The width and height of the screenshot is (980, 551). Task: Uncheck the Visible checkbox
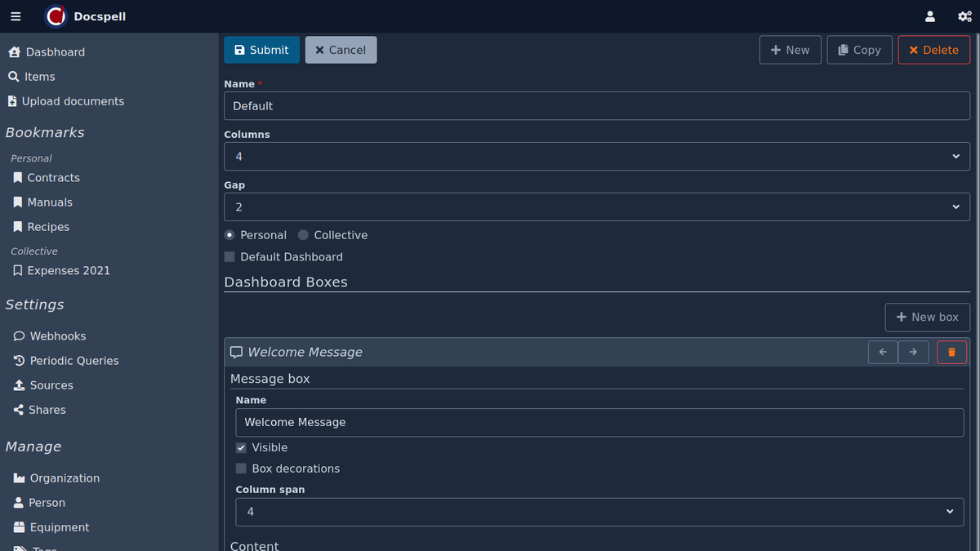(x=241, y=448)
